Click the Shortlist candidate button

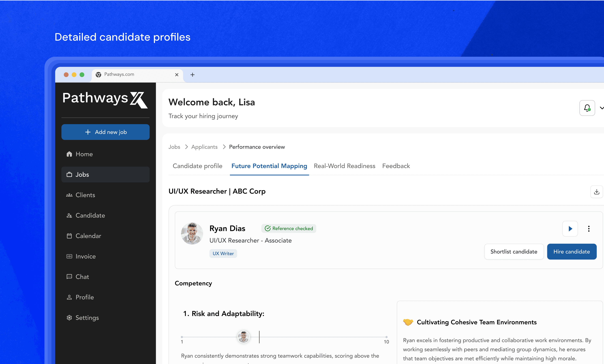514,252
